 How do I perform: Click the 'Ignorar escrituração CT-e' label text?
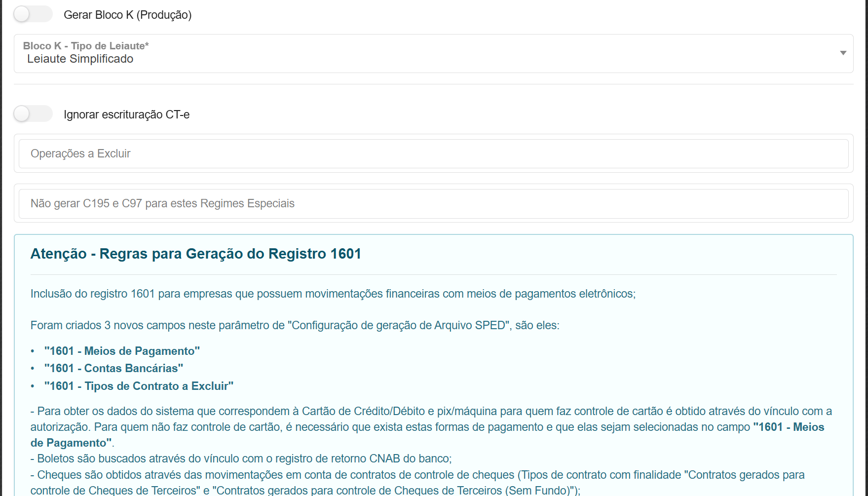tap(126, 114)
